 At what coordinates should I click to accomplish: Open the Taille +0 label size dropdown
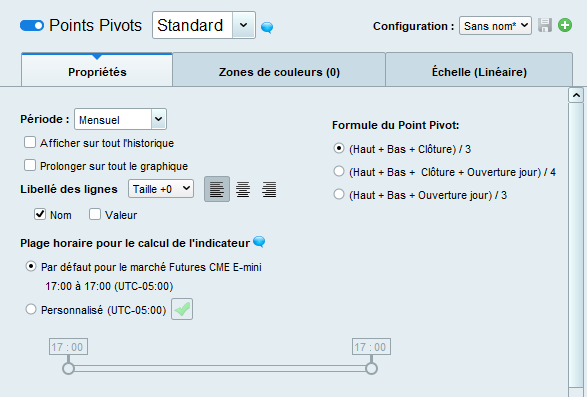161,189
